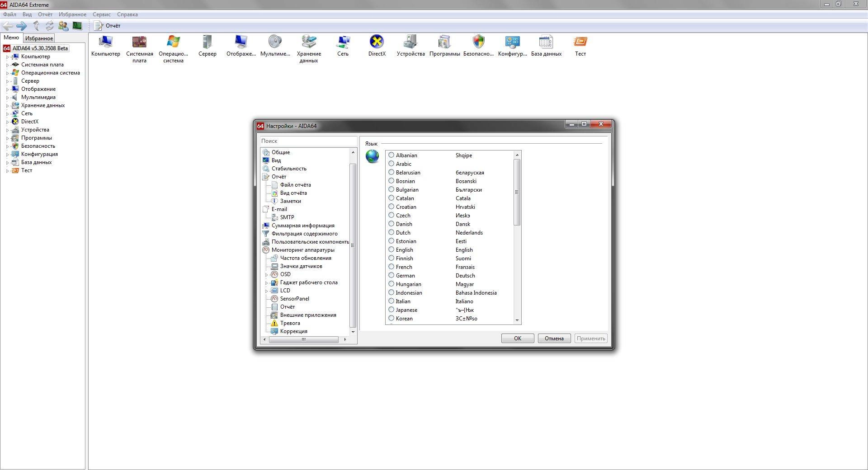
Task: Click the disabled Применить button
Action: click(591, 338)
